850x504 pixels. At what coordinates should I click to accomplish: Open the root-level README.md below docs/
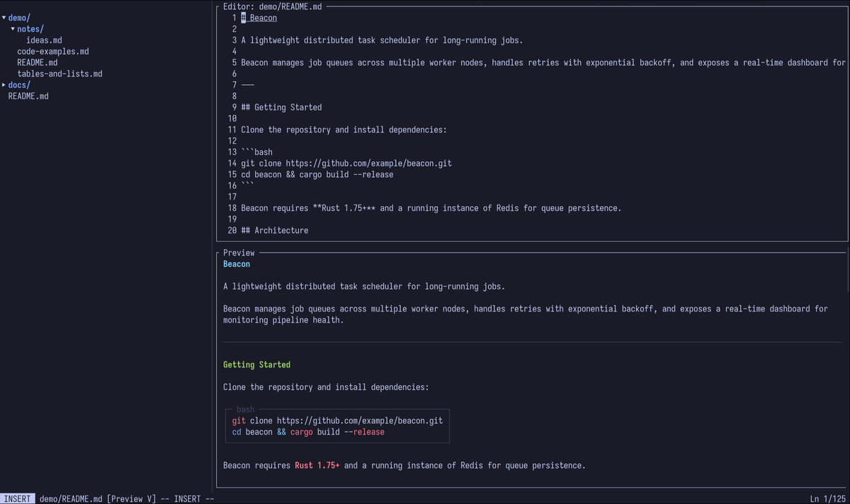[x=28, y=96]
